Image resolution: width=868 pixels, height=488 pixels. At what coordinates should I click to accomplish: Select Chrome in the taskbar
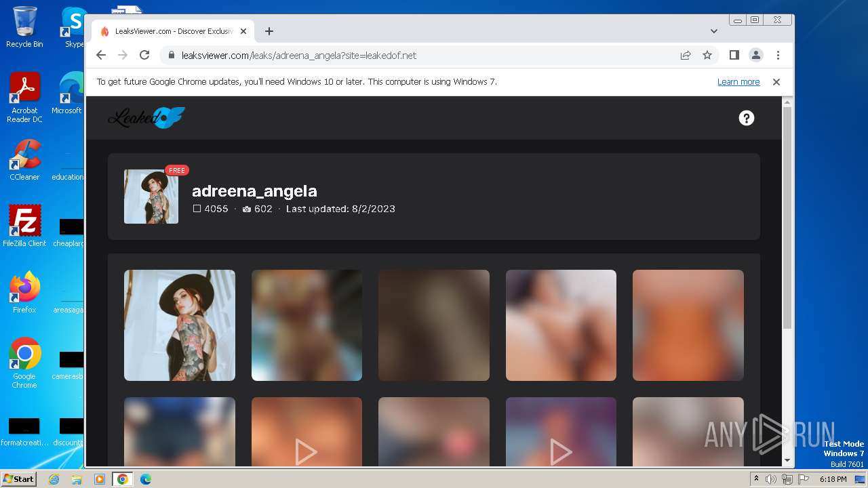(123, 479)
